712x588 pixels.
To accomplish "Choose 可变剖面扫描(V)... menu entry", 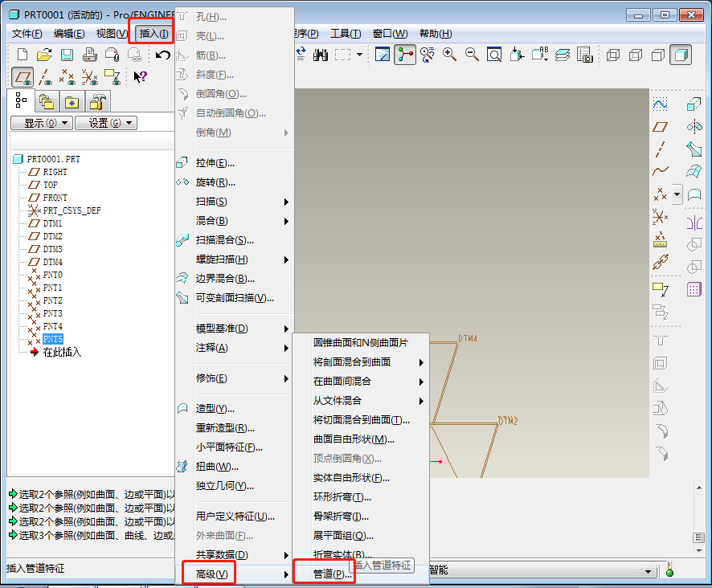I will [235, 298].
